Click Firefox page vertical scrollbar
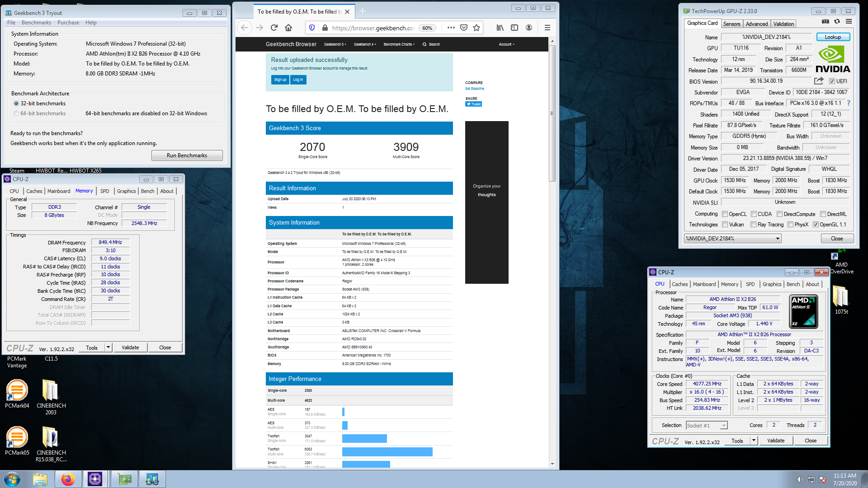The width and height of the screenshot is (868, 488). point(552,113)
